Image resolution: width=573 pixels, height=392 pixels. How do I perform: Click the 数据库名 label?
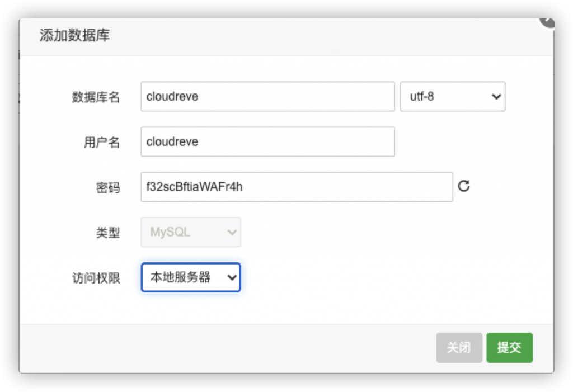[x=96, y=97]
